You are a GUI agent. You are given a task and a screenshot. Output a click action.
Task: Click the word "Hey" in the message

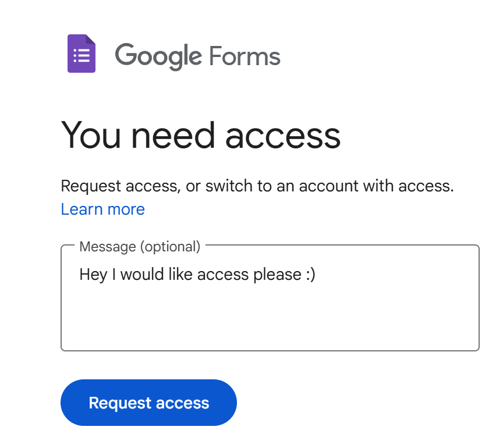pyautogui.click(x=93, y=275)
